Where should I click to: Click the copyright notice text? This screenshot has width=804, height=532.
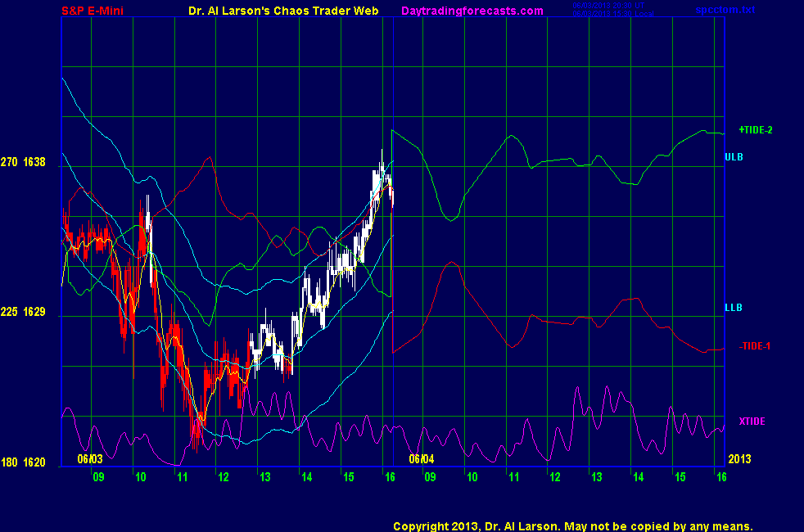[572, 525]
